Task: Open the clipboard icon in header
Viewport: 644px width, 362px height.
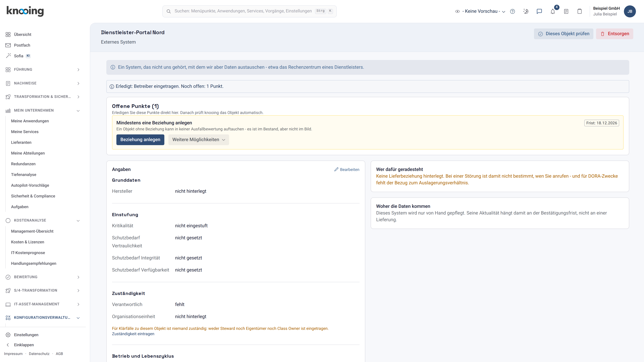Action: tap(579, 11)
